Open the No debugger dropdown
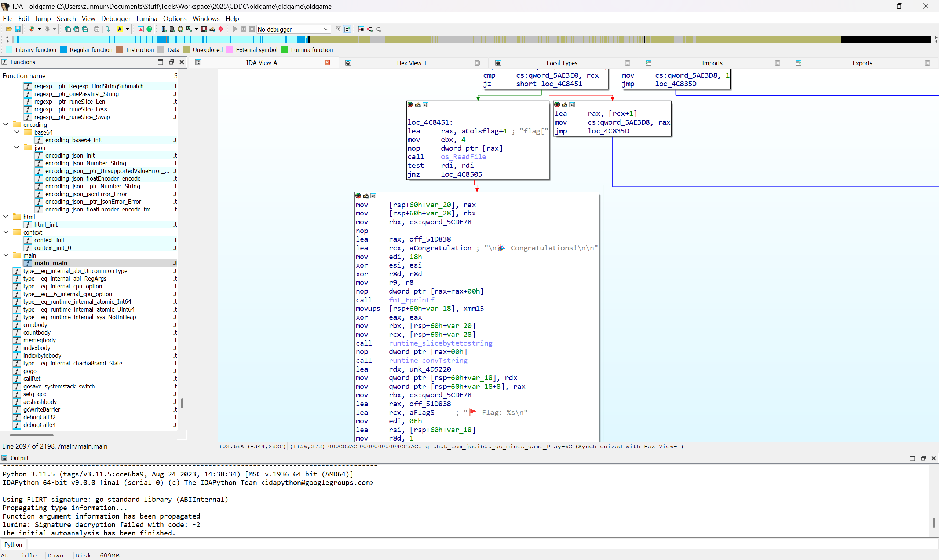939x560 pixels. (326, 29)
